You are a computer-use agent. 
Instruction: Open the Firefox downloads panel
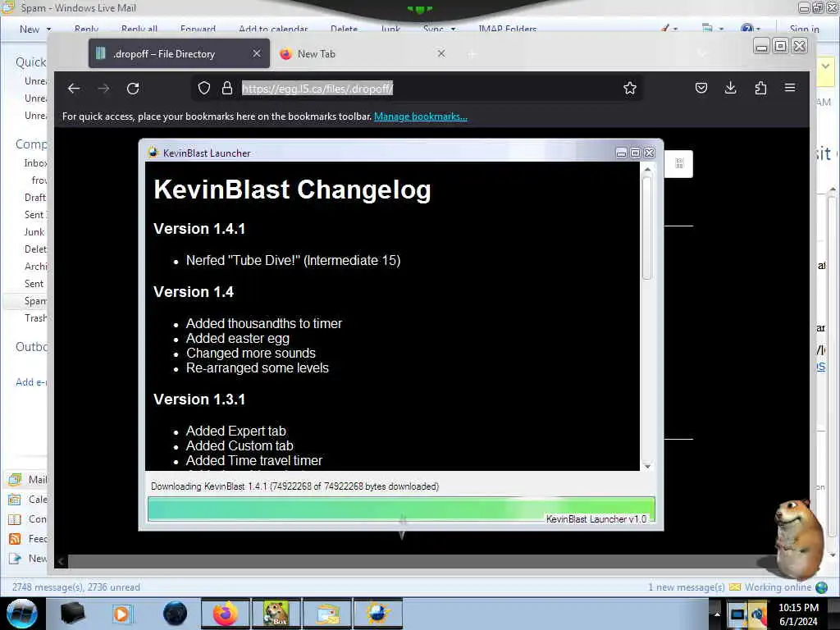coord(731,88)
